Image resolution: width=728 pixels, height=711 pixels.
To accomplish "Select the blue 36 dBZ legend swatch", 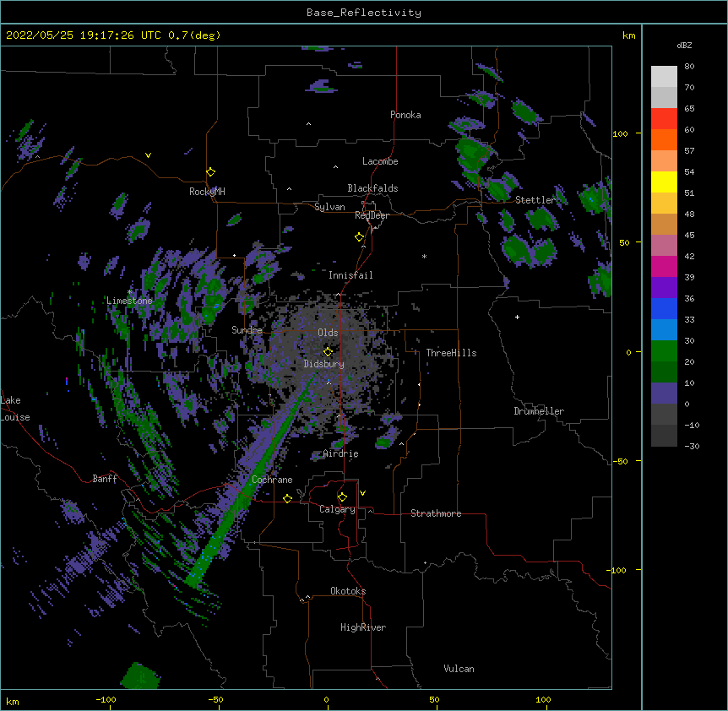I will [664, 308].
